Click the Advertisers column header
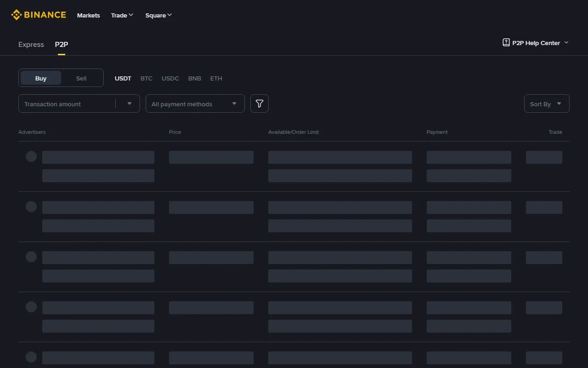 32,132
